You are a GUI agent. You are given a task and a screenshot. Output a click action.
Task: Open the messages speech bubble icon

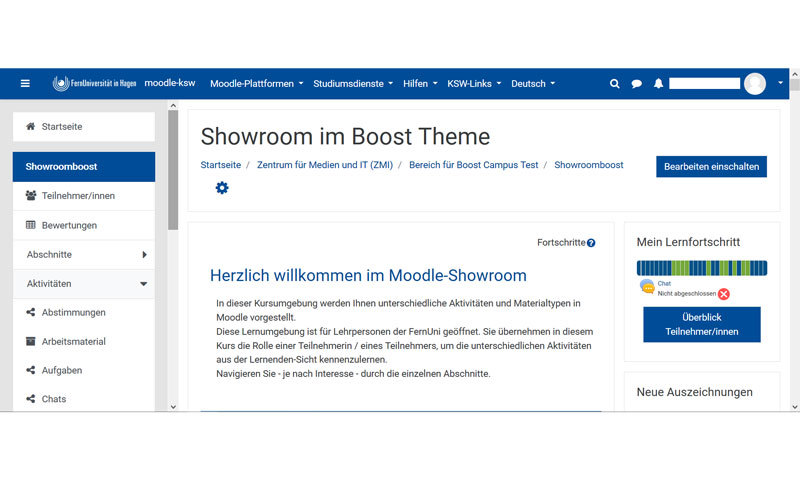pyautogui.click(x=636, y=84)
